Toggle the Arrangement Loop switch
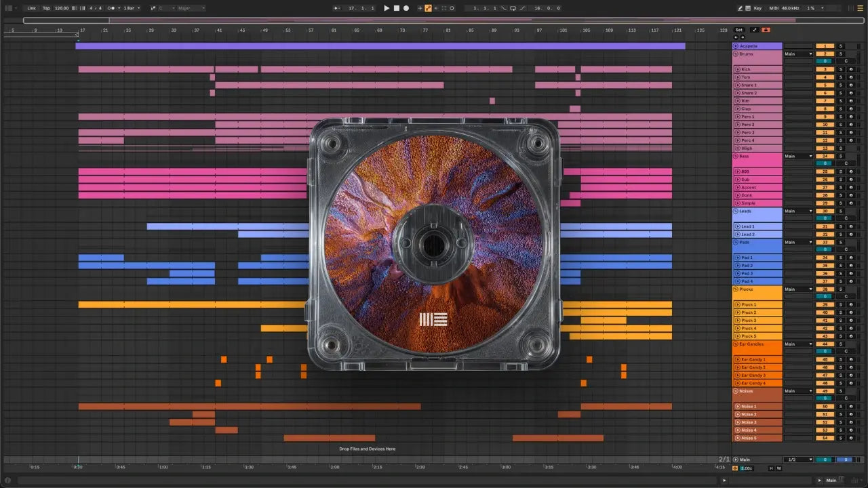This screenshot has height=488, width=868. (513, 8)
